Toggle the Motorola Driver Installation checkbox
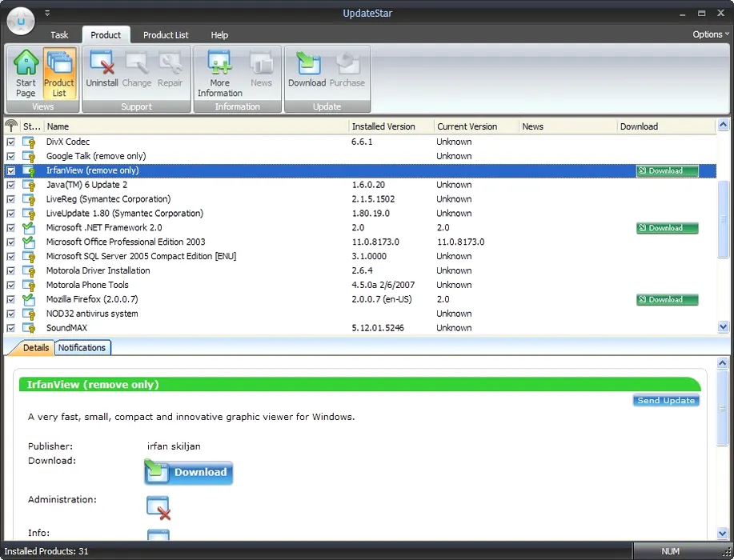 point(10,271)
